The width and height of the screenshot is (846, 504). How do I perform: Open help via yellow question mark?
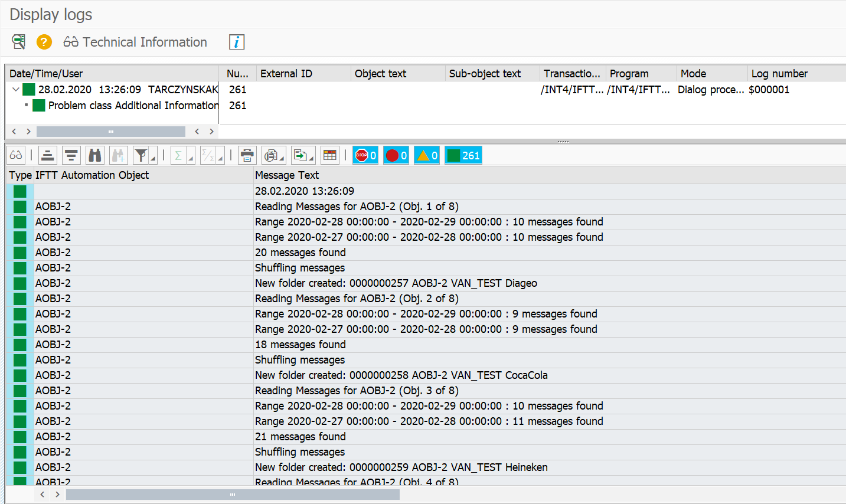(x=44, y=42)
